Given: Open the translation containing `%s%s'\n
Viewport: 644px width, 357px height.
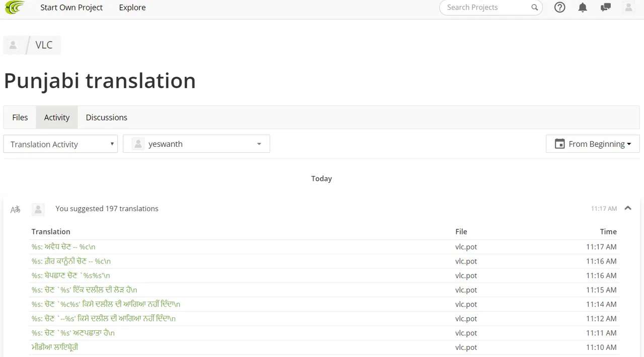Looking at the screenshot, I should 70,276.
